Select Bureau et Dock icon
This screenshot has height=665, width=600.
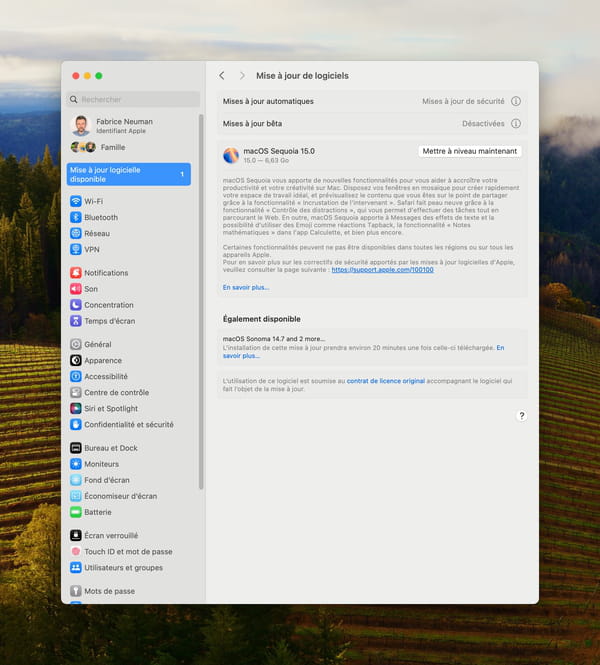(75, 448)
